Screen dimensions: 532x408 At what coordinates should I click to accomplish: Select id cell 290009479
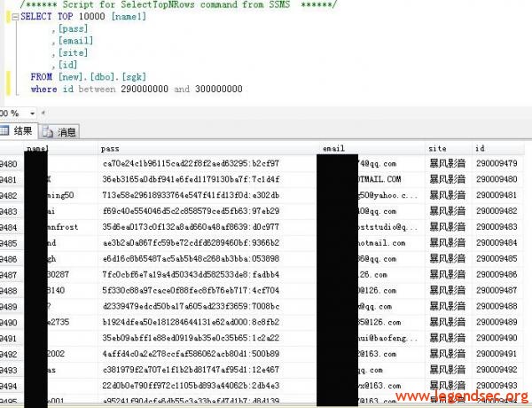coord(497,163)
